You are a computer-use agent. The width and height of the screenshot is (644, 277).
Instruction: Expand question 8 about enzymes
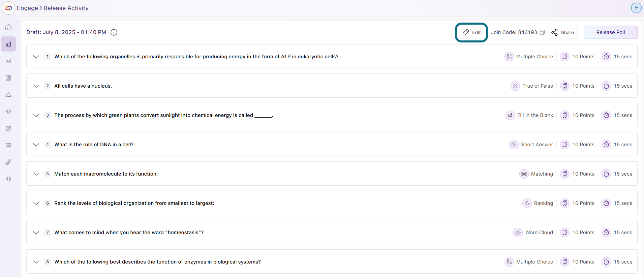pos(36,262)
